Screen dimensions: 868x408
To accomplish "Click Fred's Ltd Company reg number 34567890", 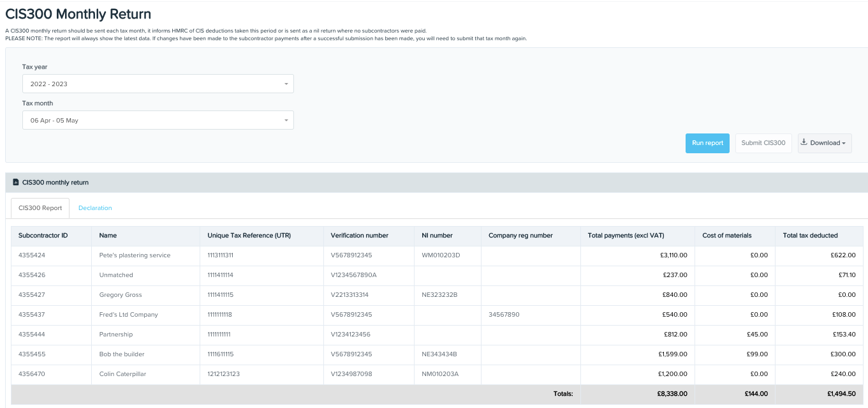I will click(504, 315).
